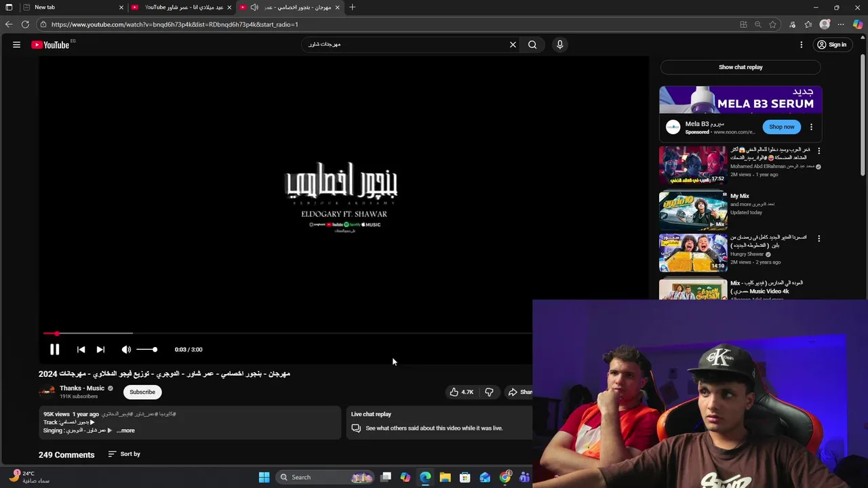Open the Hungry Shawar channel name
Viewport: 868px width, 488px height.
(747, 254)
